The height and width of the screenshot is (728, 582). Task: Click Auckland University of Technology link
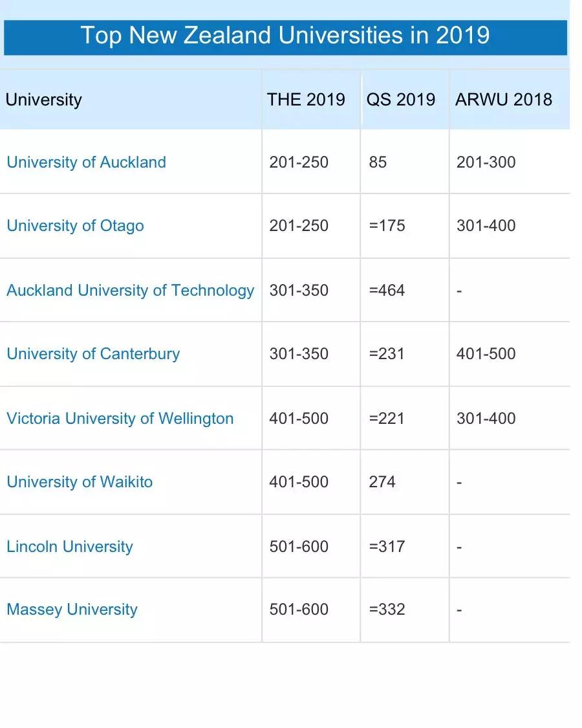pyautogui.click(x=130, y=290)
